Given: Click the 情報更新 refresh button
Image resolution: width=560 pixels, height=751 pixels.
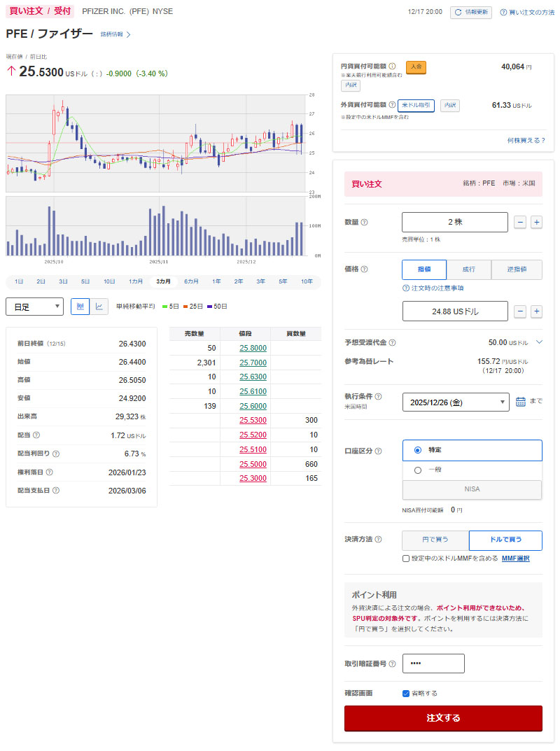Looking at the screenshot, I should [x=471, y=12].
